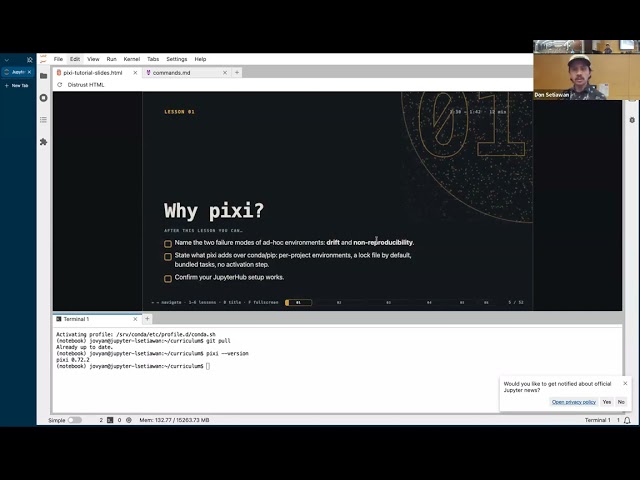Close the pixi-tutorial-slides.html tab
The image size is (640, 480).
coord(135,73)
